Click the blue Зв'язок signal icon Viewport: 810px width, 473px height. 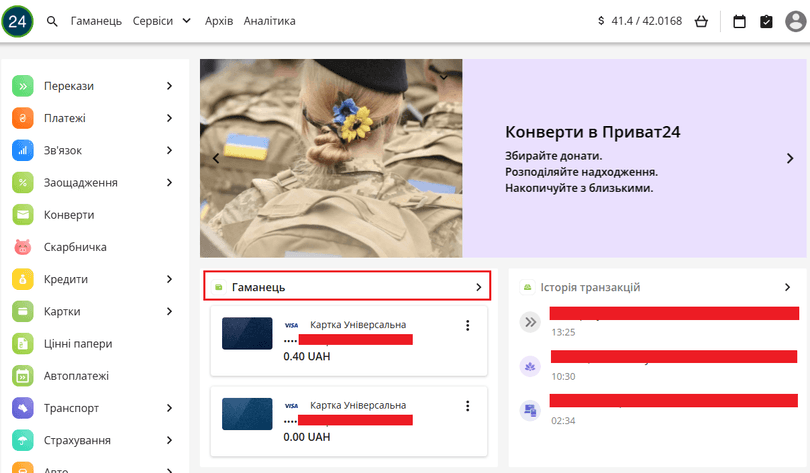(23, 150)
